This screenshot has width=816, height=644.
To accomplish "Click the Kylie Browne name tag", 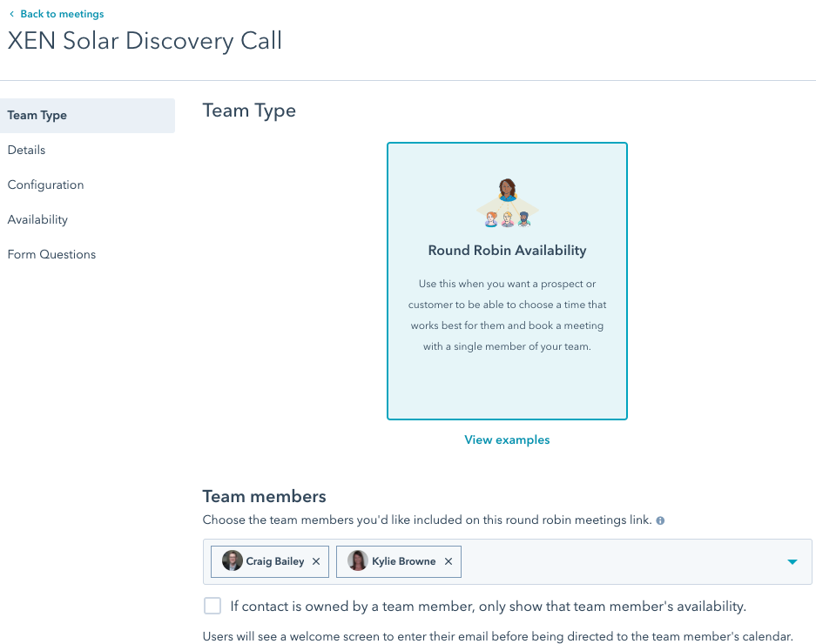I will 403,562.
